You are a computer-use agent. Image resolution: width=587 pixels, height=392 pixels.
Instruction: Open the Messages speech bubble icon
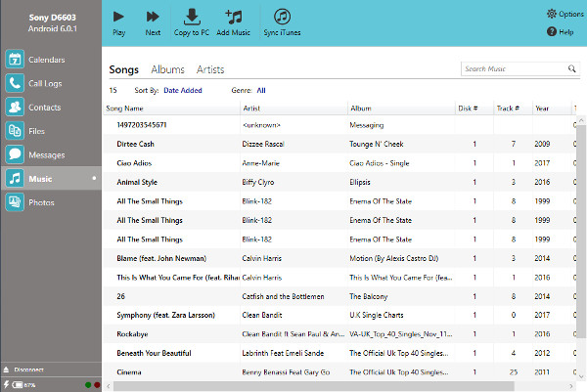(15, 154)
